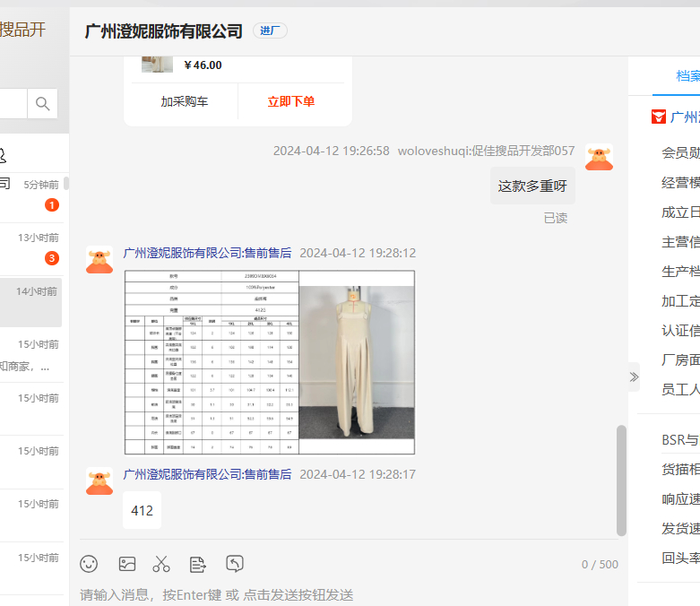
Task: Click the 广州澄妮服饰有限公司:售前售后 sender name link
Action: 207,254
